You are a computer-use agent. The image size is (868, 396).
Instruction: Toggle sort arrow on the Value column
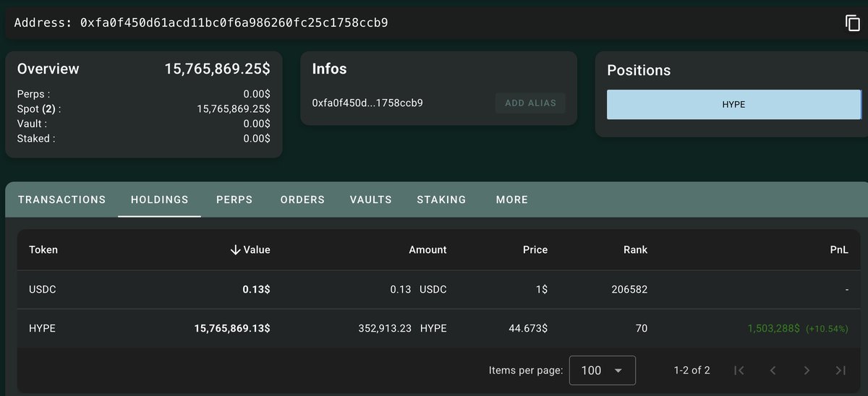(x=235, y=249)
